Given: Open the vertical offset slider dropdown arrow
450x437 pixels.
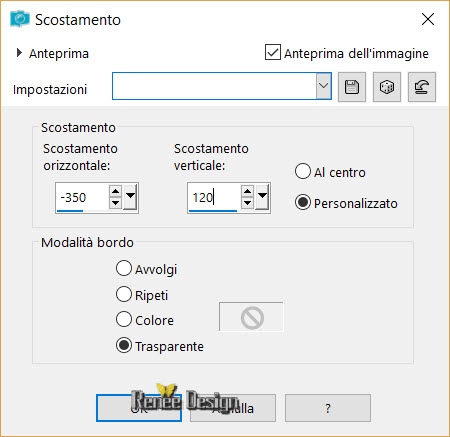Looking at the screenshot, I should 262,196.
